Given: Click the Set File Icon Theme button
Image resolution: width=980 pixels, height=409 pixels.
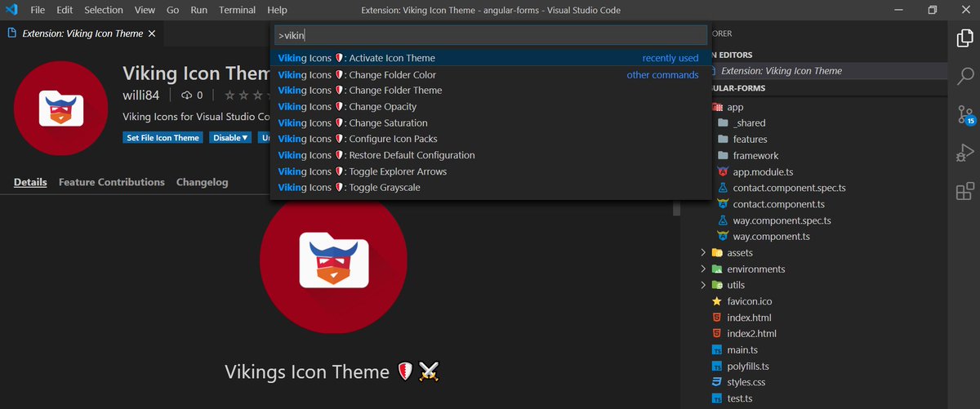Looking at the screenshot, I should [163, 138].
